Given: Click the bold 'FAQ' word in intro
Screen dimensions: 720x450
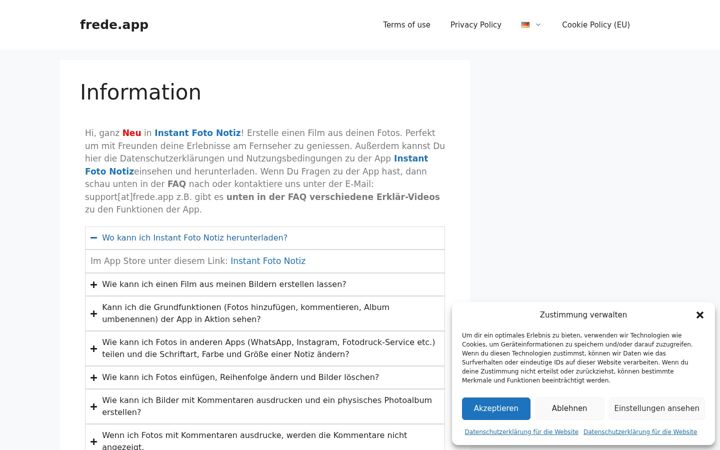Looking at the screenshot, I should 177,184.
